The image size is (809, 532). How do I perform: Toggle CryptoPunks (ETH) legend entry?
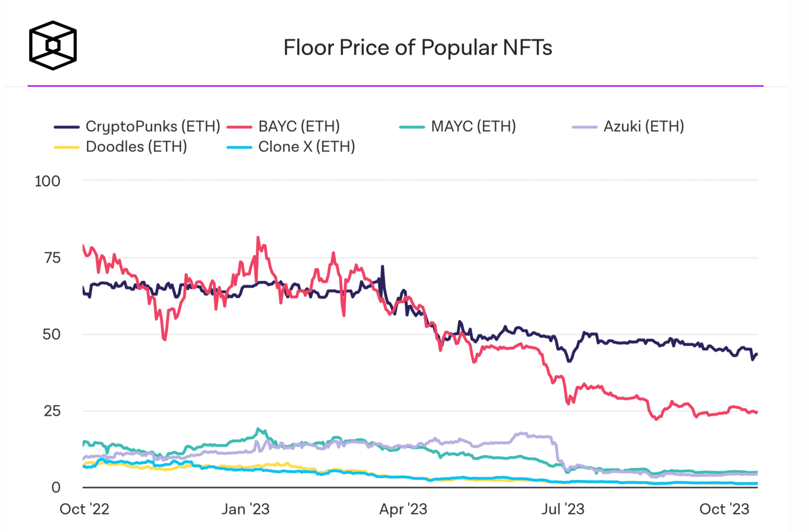point(153,127)
